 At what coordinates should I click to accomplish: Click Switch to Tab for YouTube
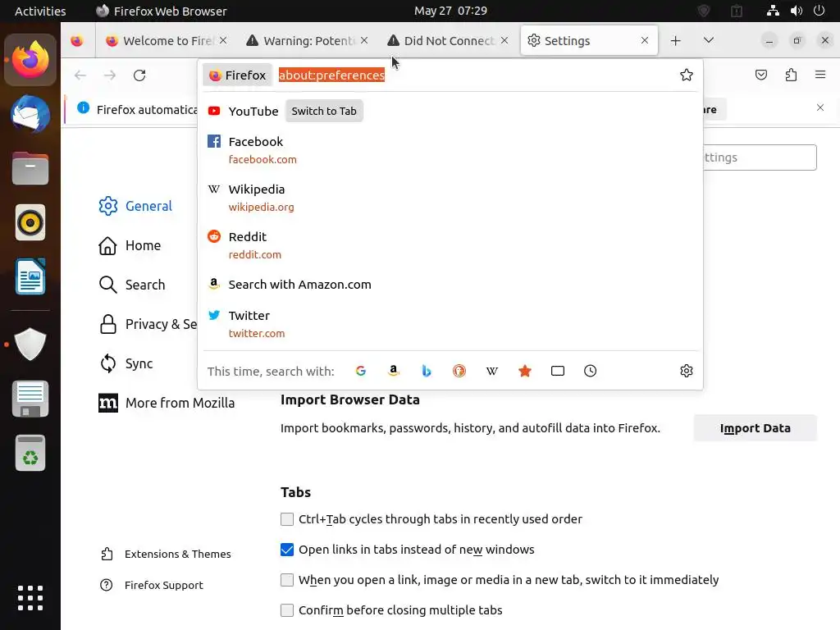coord(323,111)
